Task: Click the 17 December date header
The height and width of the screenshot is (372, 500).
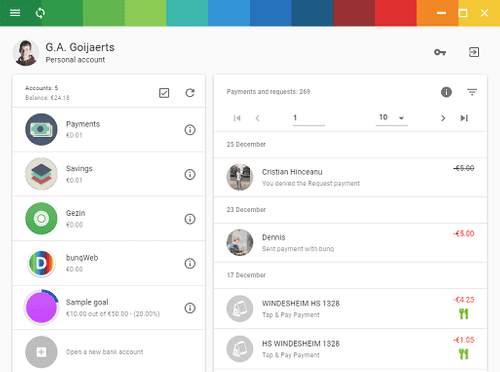Action: pyautogui.click(x=246, y=275)
